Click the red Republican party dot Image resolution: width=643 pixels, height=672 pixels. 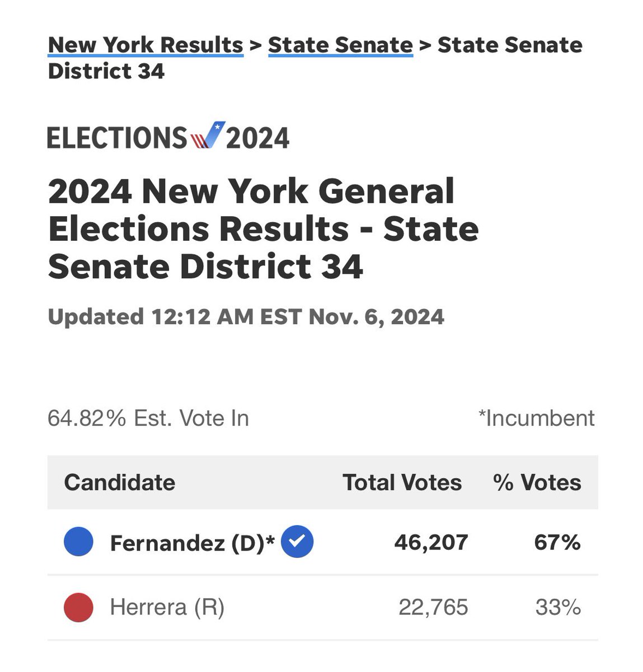pyautogui.click(x=78, y=608)
